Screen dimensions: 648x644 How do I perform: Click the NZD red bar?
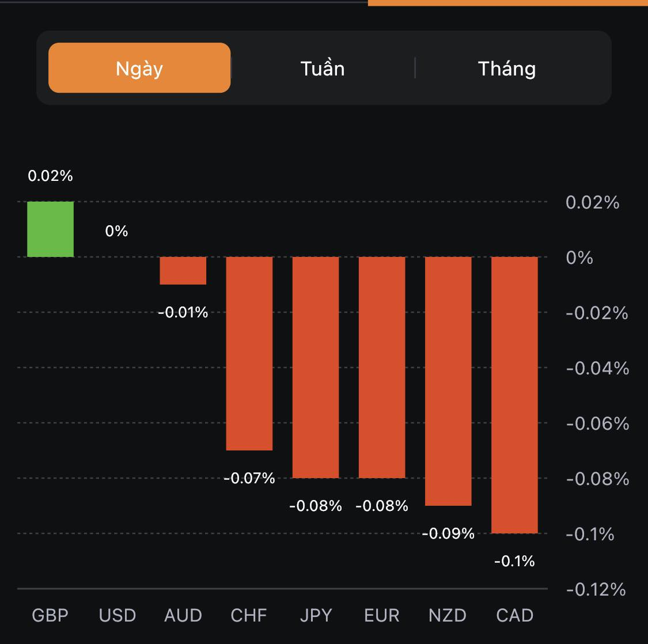(x=448, y=381)
